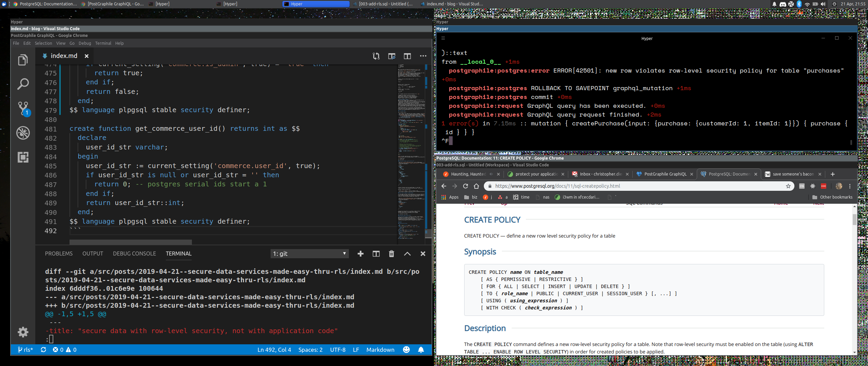The image size is (868, 366).
Task: Open Markdown preview to the side
Action: click(392, 56)
